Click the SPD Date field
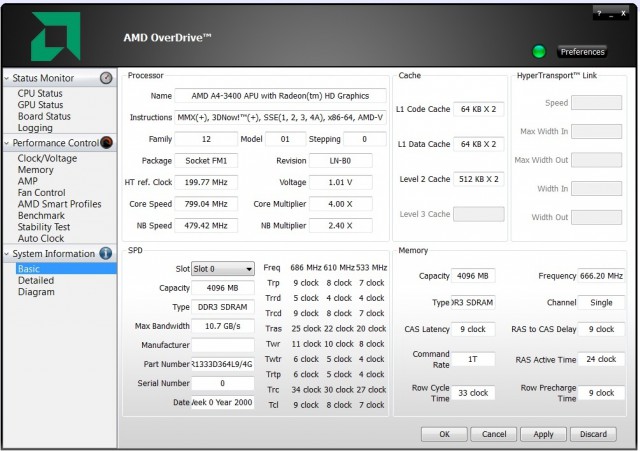640x451 pixels. 223,402
